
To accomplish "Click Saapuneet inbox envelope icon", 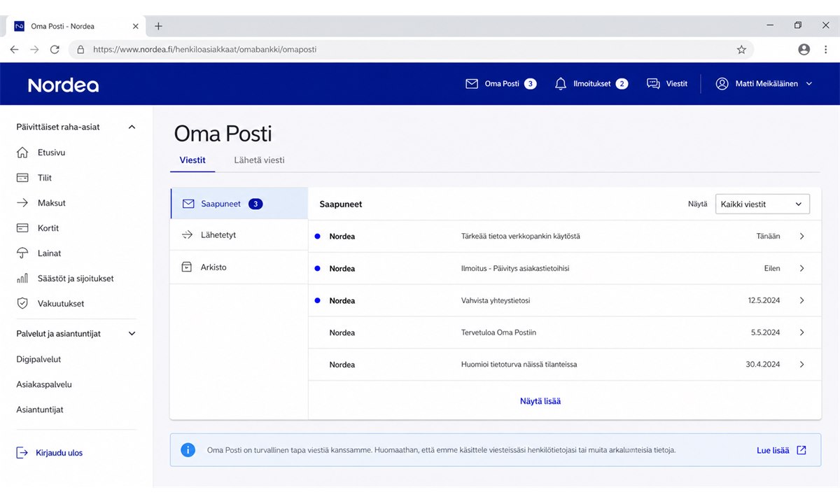I will point(188,204).
